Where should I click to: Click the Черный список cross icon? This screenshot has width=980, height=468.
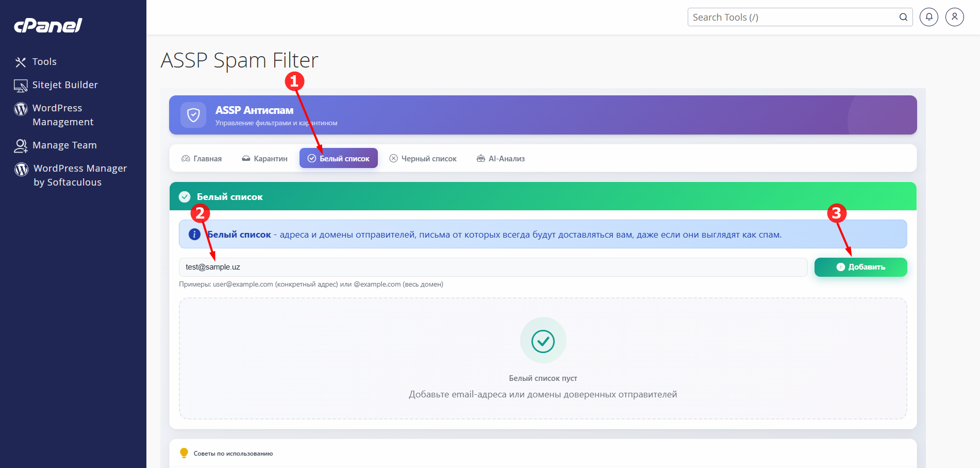[x=393, y=159]
